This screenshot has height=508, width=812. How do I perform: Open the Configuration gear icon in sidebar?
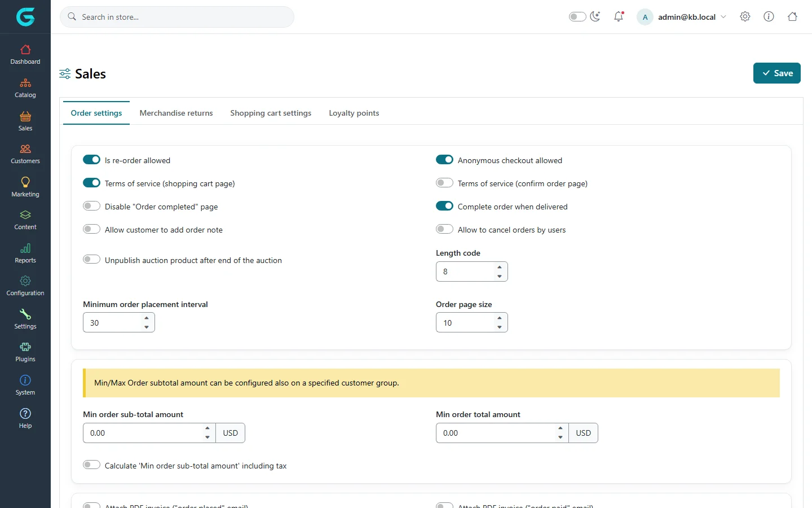[x=25, y=281]
